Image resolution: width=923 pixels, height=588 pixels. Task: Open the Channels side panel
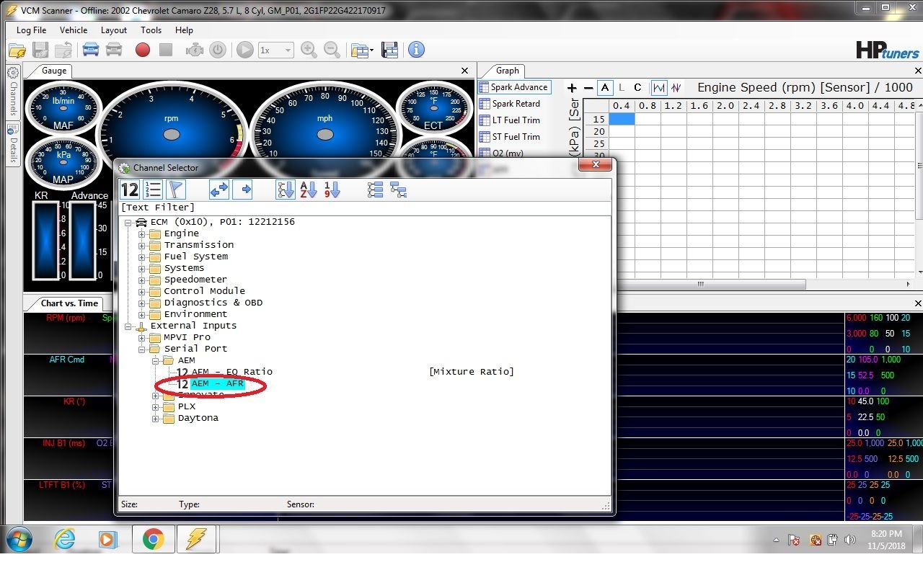pos(13,94)
